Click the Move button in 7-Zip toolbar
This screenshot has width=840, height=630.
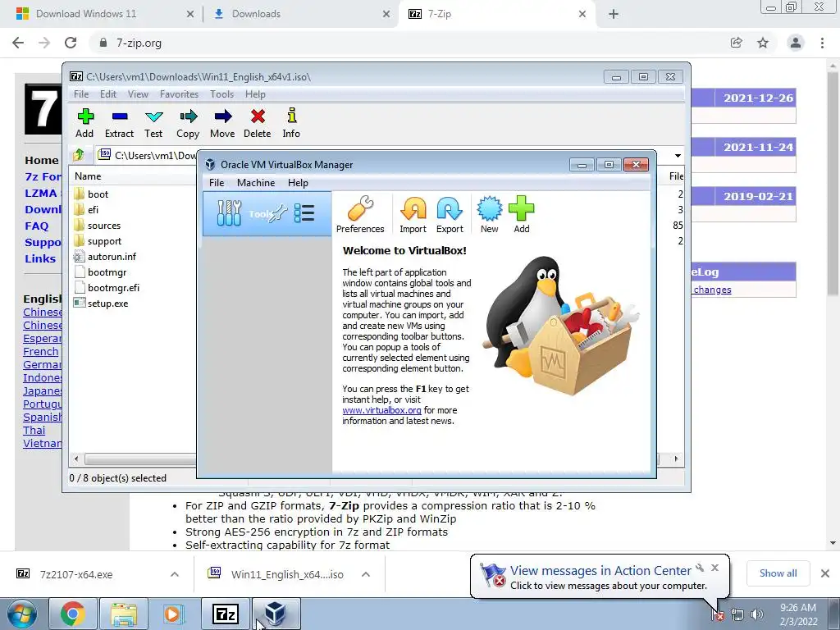pos(222,123)
